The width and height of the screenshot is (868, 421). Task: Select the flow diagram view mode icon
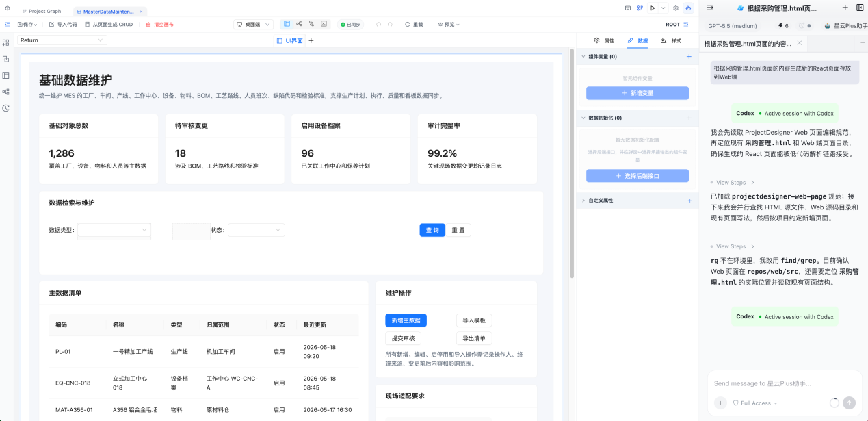click(x=299, y=24)
